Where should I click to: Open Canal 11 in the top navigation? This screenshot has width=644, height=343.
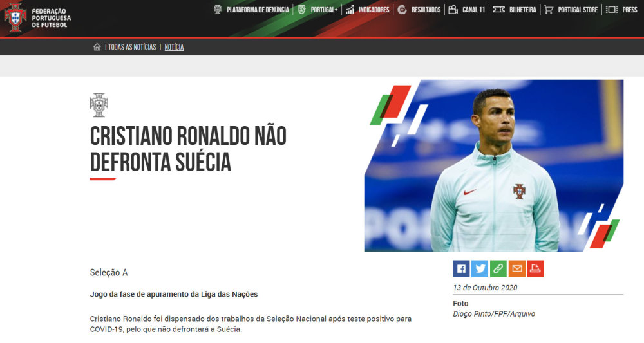pyautogui.click(x=473, y=10)
